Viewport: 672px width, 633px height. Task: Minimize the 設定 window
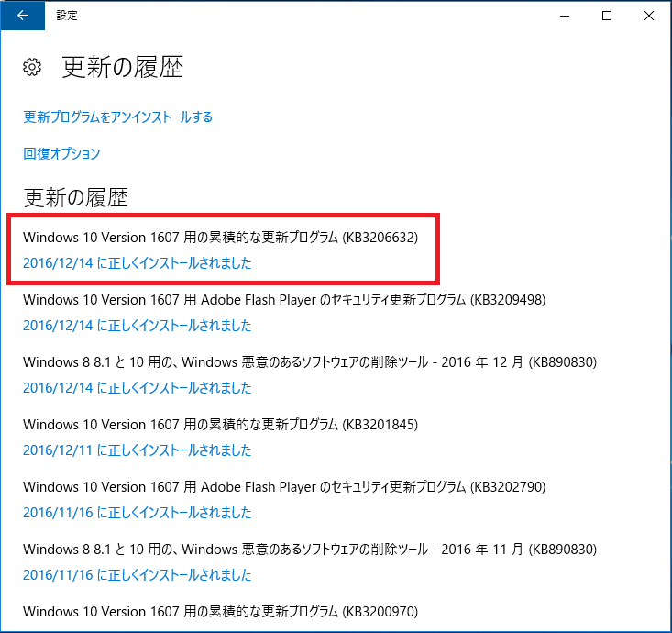click(565, 16)
